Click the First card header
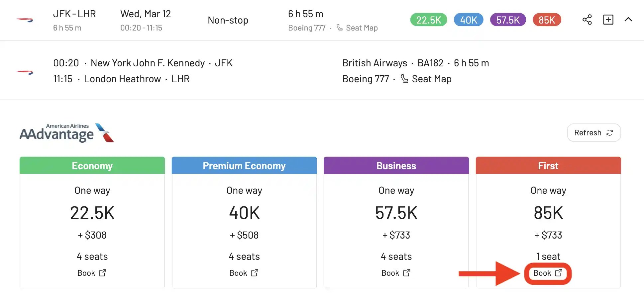Viewport: 644px width, 294px height. pyautogui.click(x=548, y=166)
